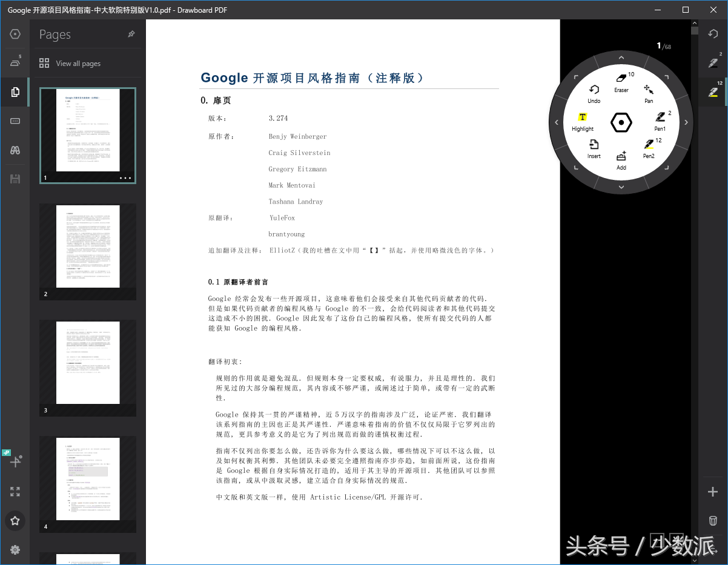
Task: Click version number 3.274
Action: click(278, 118)
